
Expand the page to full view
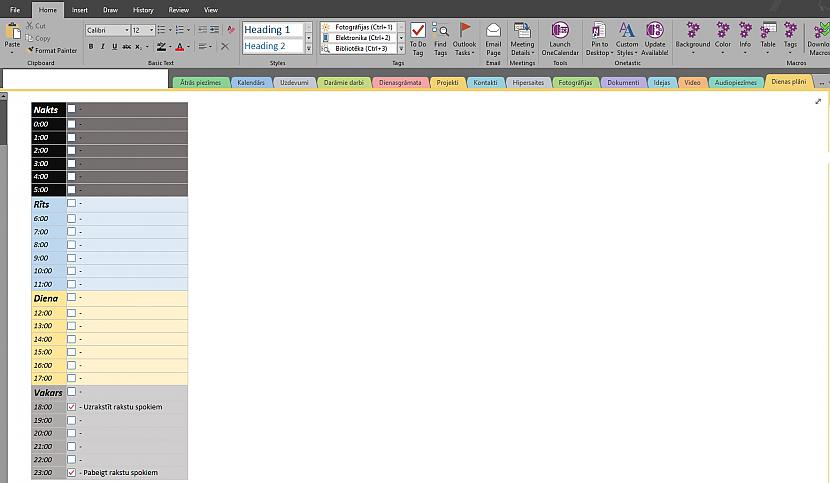(x=818, y=101)
